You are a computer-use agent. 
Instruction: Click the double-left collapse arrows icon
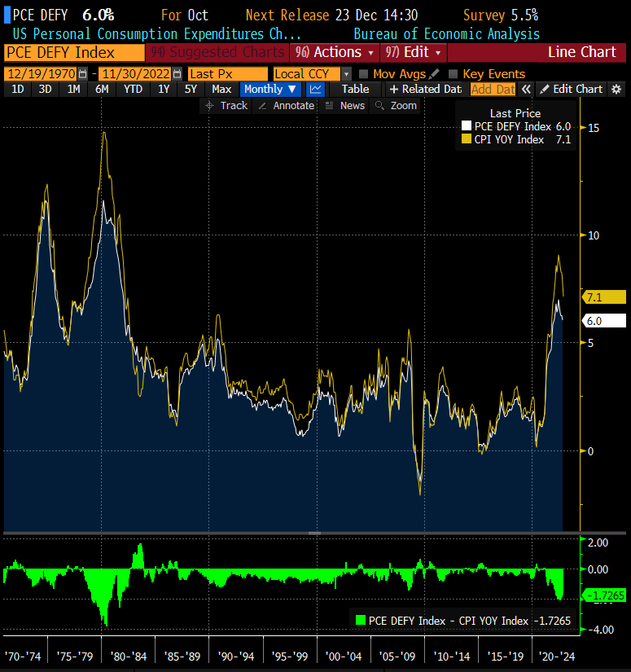click(526, 90)
